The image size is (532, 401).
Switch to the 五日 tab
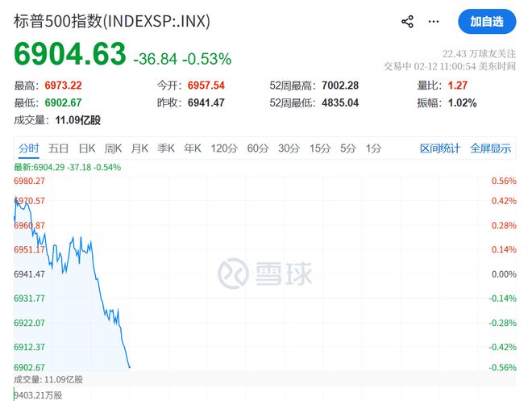[x=58, y=148]
